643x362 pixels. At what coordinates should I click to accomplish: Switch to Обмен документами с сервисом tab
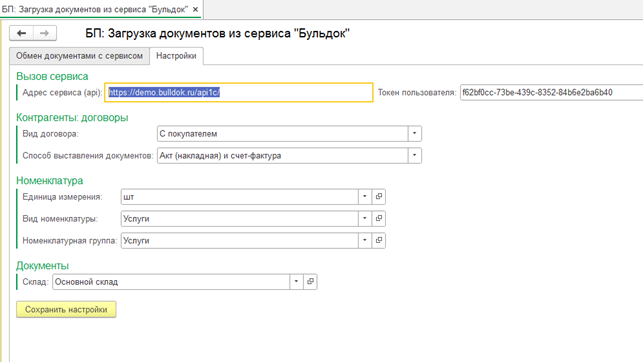(80, 56)
